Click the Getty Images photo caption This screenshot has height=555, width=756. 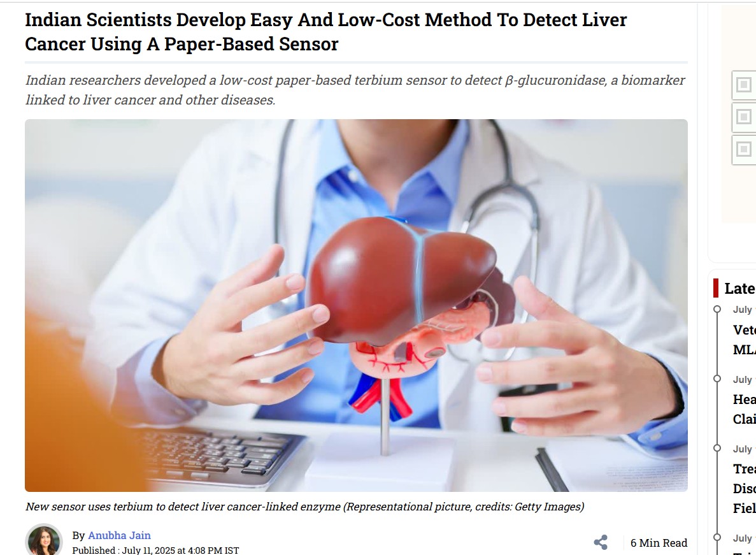pyautogui.click(x=304, y=507)
